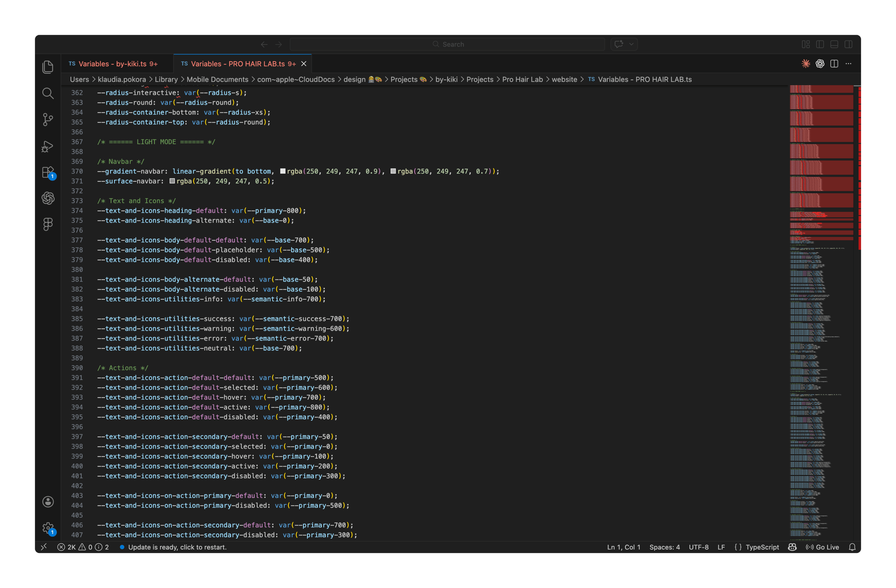This screenshot has height=588, width=896.
Task: Open the Accounts icon
Action: (48, 502)
